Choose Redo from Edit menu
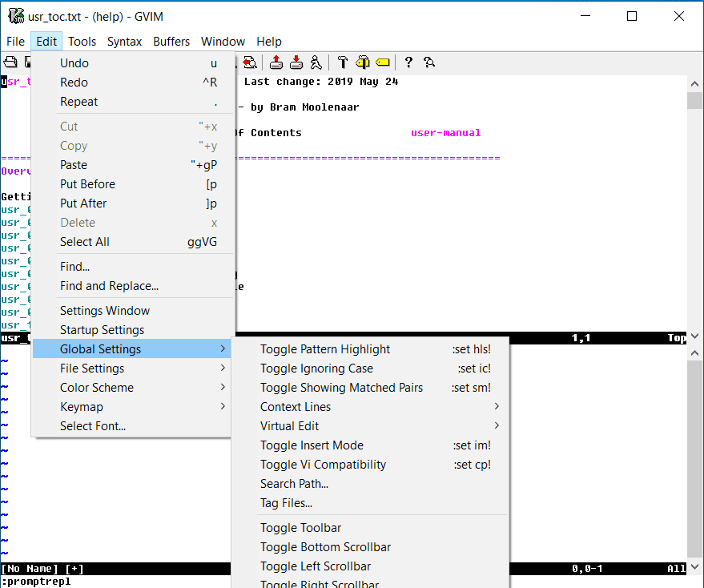The image size is (704, 588). pos(134,83)
